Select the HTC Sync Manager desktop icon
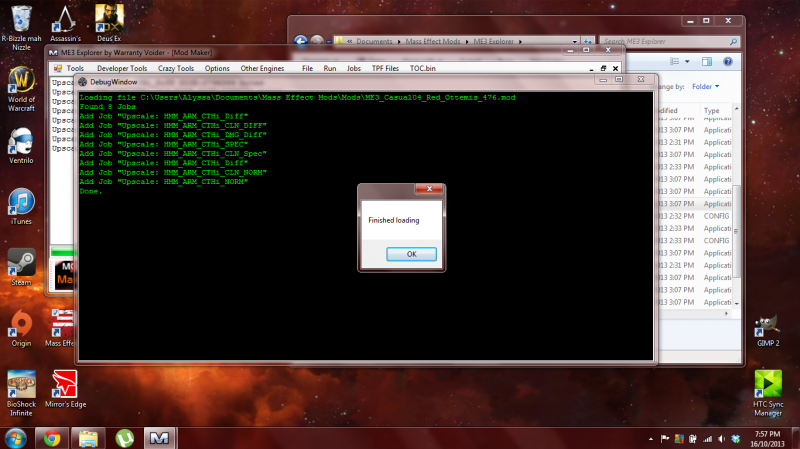 768,389
